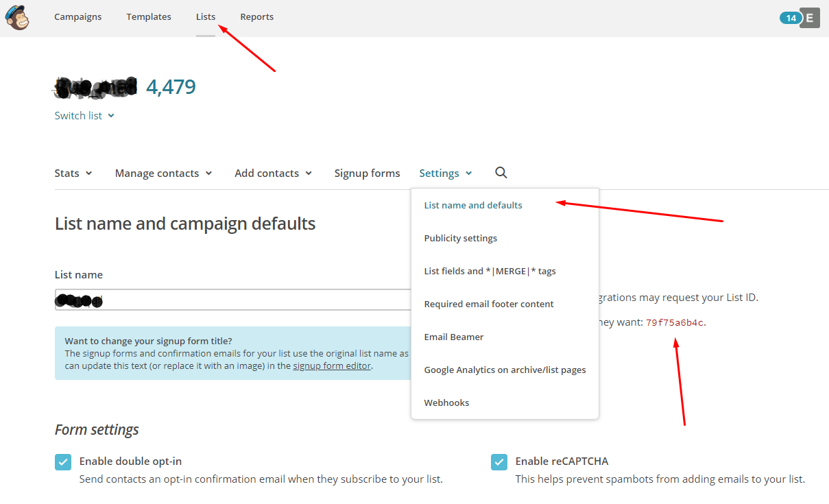
Task: Go to the Lists tab
Action: tap(206, 16)
